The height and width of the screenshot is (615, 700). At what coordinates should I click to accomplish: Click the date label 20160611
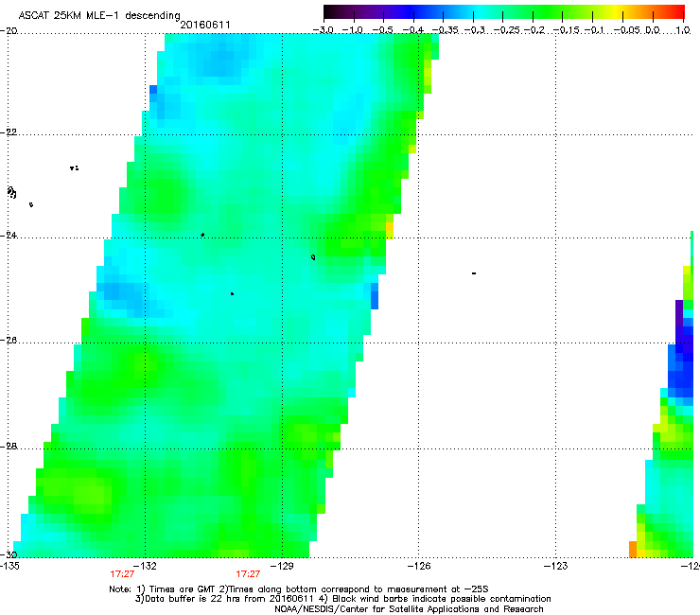[x=205, y=25]
